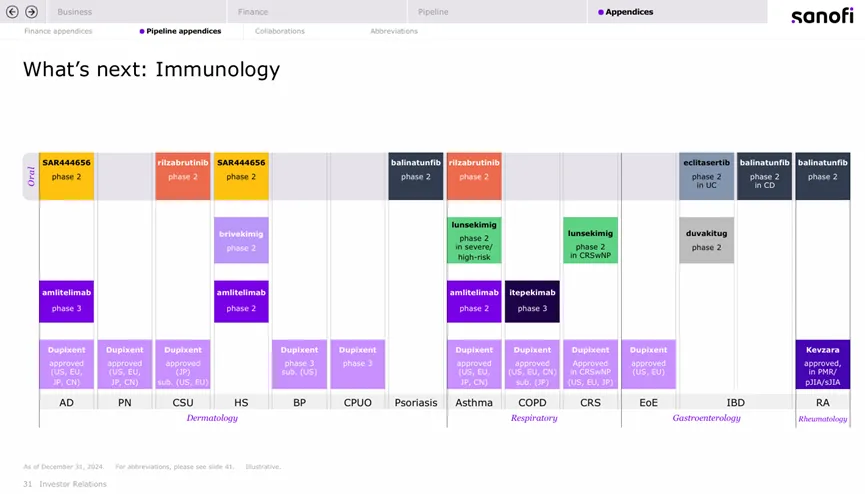Select the brivekimig phase 2 box
The width and height of the screenshot is (865, 494).
pos(241,240)
